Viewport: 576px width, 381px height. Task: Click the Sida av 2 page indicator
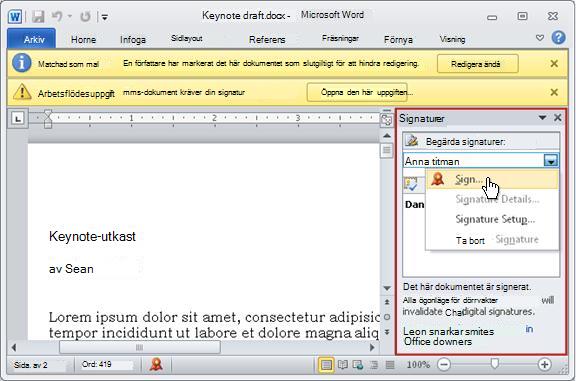pyautogui.click(x=31, y=365)
